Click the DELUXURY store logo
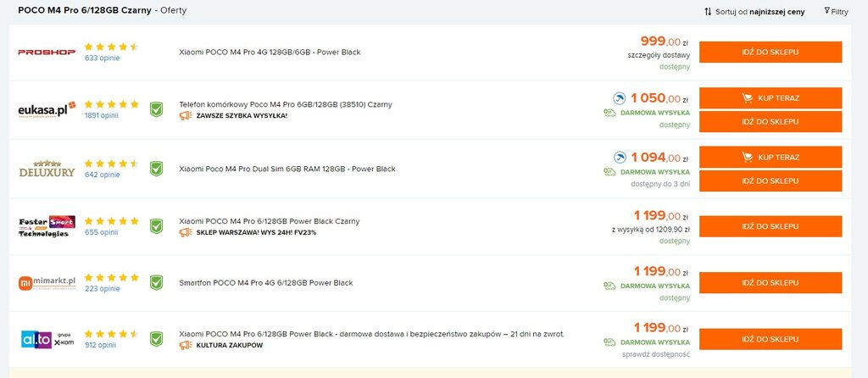Viewport: 868px width, 378px height. [x=47, y=169]
